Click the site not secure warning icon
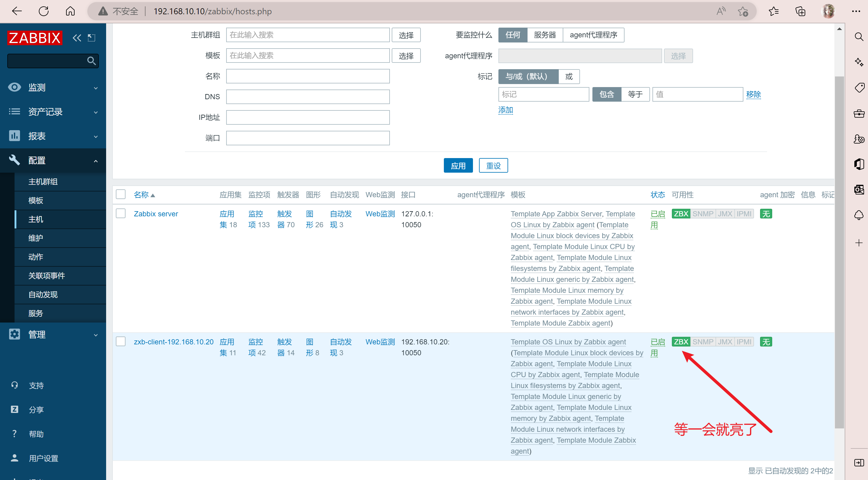 (103, 11)
